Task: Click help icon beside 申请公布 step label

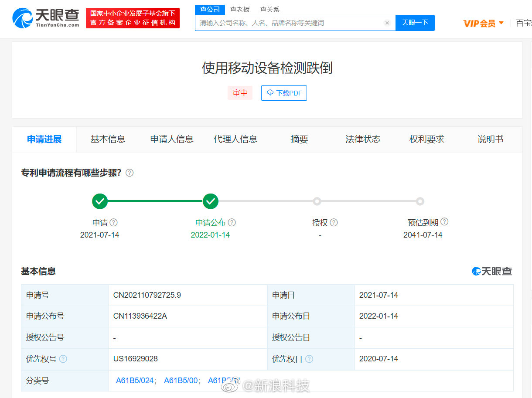Action: pyautogui.click(x=232, y=222)
